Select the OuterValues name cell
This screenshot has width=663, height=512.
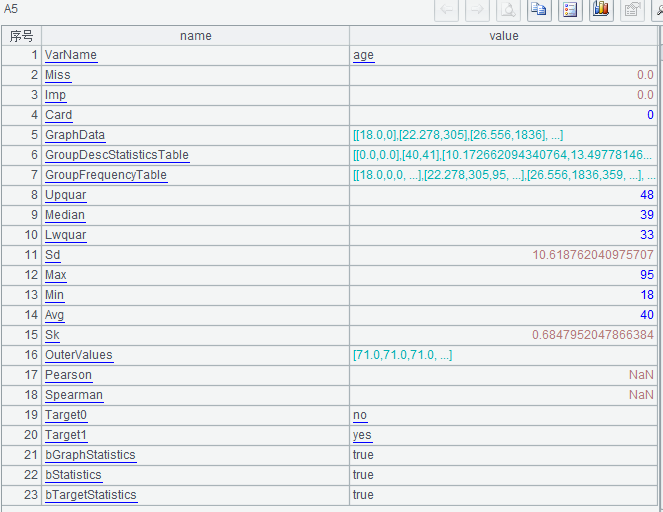pyautogui.click(x=195, y=355)
